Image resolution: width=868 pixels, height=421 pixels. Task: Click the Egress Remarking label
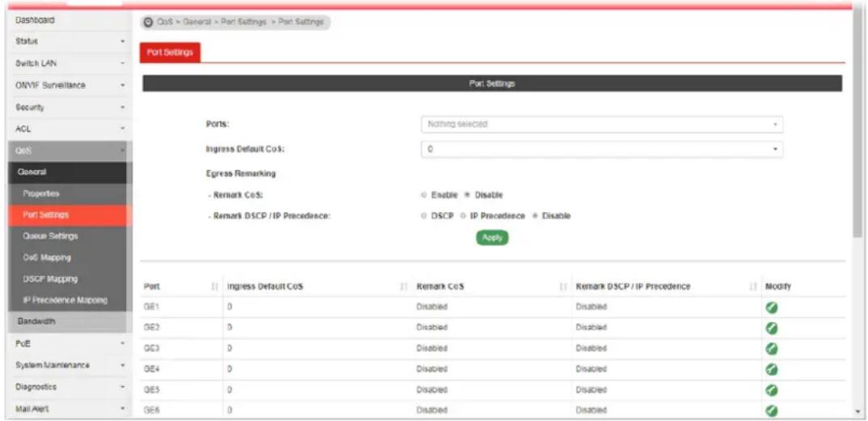click(241, 174)
